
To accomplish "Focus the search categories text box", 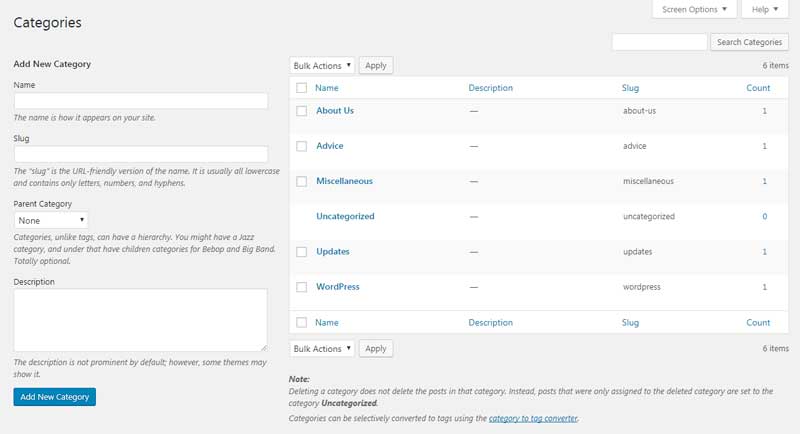I will point(659,42).
